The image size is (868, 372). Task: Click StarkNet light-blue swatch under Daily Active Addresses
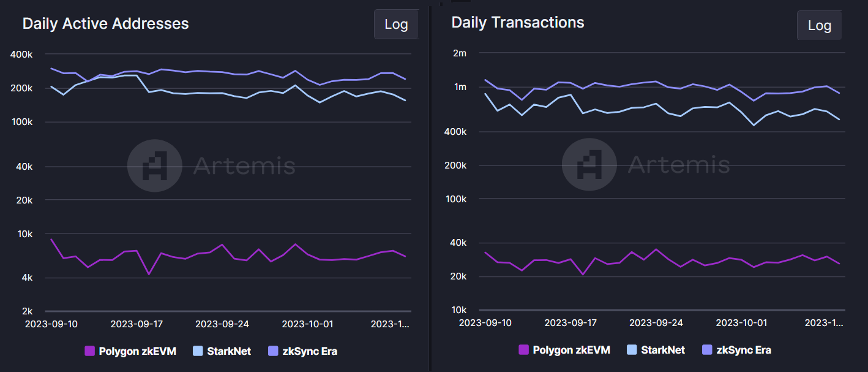coord(198,351)
